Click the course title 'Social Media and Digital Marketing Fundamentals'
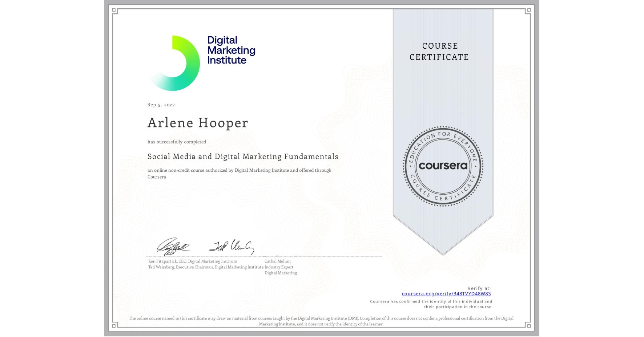This screenshot has height=337, width=644. 242,157
